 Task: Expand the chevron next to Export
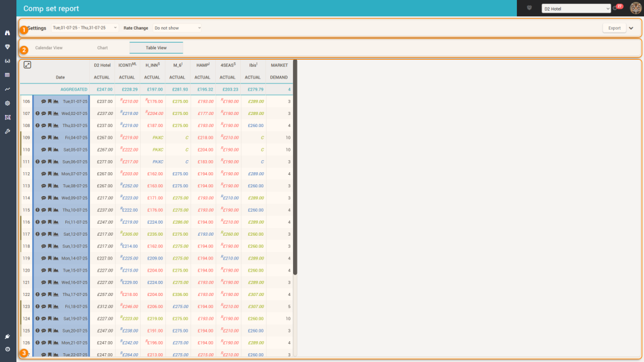coord(631,28)
